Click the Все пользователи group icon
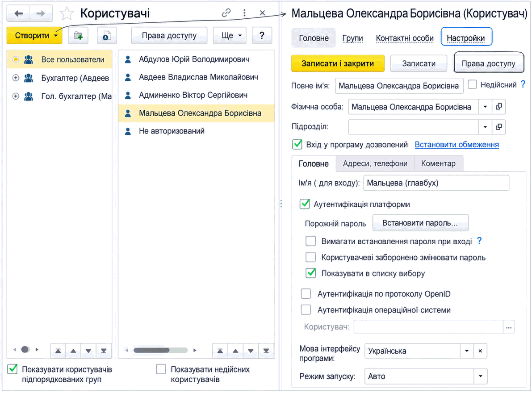This screenshot has height=393, width=532. click(29, 60)
